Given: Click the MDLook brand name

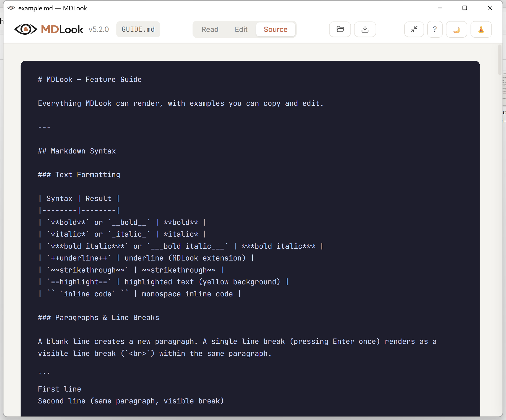Looking at the screenshot, I should point(62,29).
